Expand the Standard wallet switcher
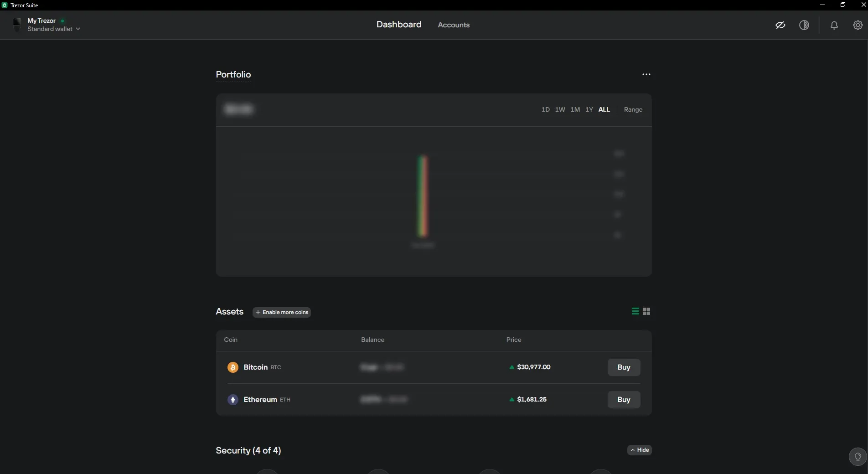 [54, 29]
